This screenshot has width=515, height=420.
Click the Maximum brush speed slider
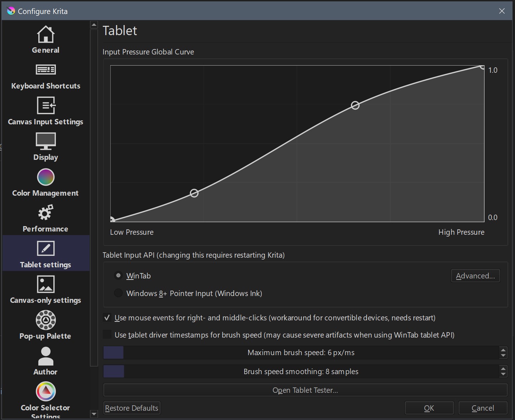pos(301,353)
